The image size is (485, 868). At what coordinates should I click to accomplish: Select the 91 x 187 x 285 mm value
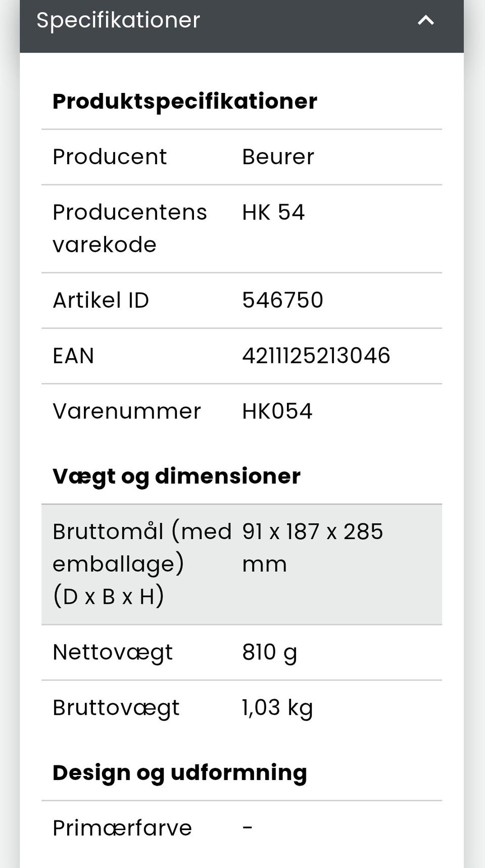312,547
